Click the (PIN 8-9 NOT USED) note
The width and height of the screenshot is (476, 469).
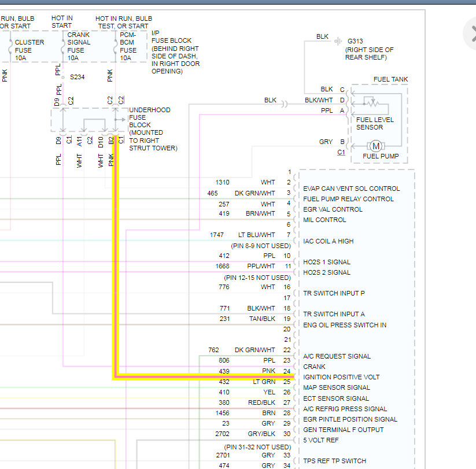click(261, 246)
